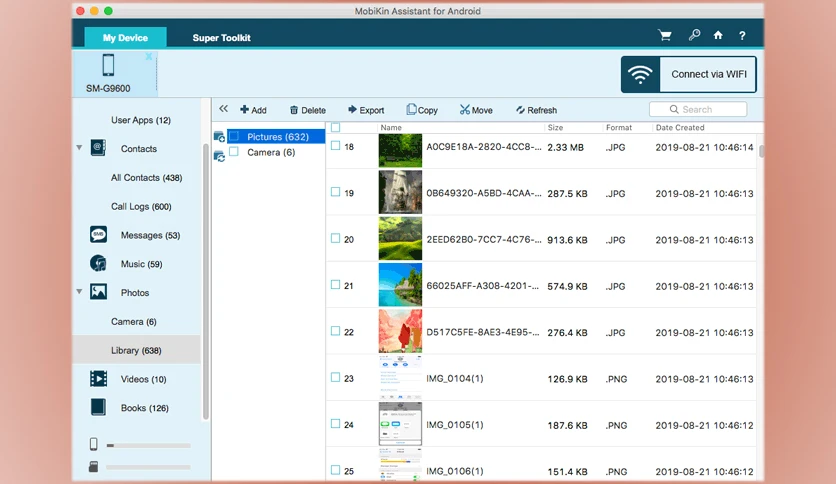Image resolution: width=836 pixels, height=484 pixels.
Task: Click the Messages SMS icon
Action: [98, 235]
